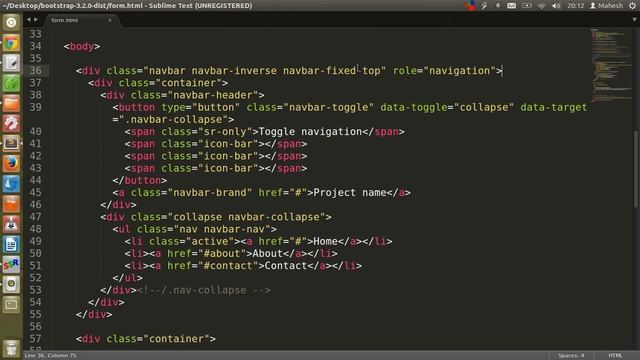
Task: Launch LibreOffice Writer from the dock
Action: coord(11,244)
